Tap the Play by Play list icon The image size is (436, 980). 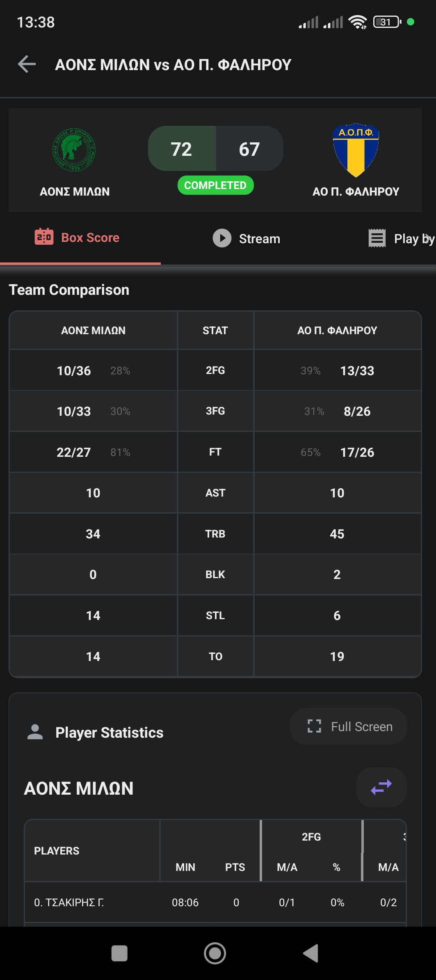click(x=377, y=238)
